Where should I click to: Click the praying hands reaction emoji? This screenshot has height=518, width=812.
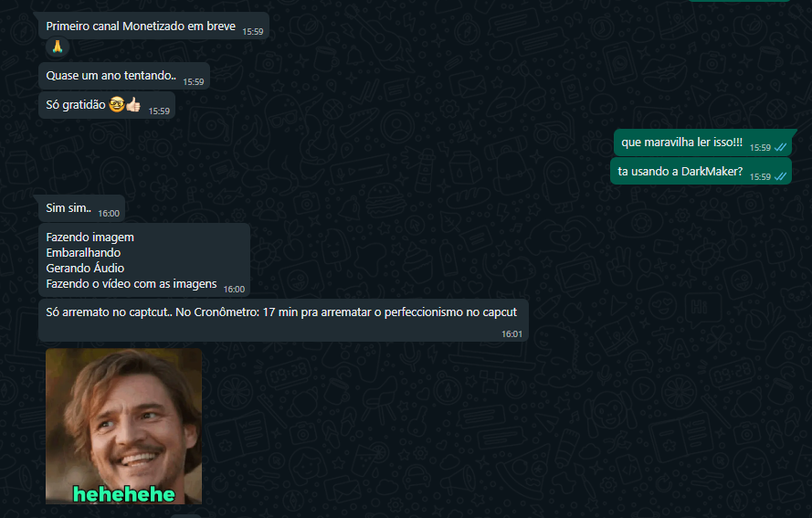[58, 47]
